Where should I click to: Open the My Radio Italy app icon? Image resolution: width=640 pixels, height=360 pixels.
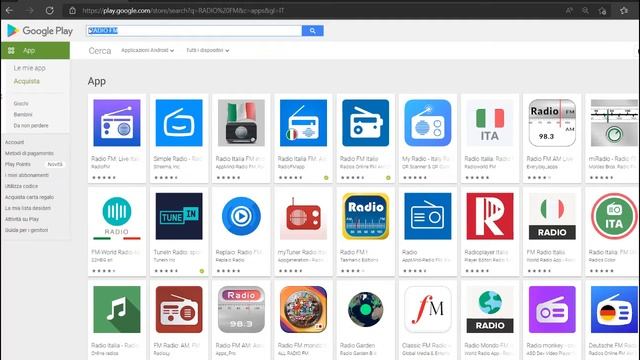point(428,122)
